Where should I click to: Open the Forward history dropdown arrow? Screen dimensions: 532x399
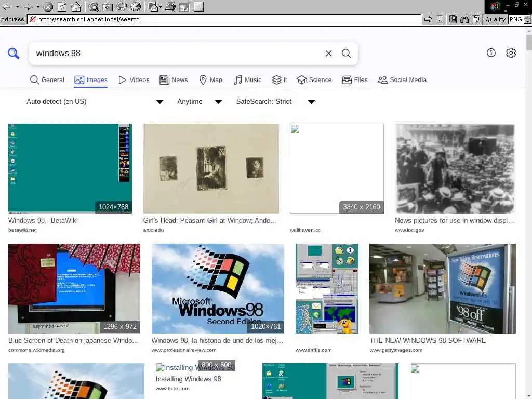pyautogui.click(x=37, y=6)
